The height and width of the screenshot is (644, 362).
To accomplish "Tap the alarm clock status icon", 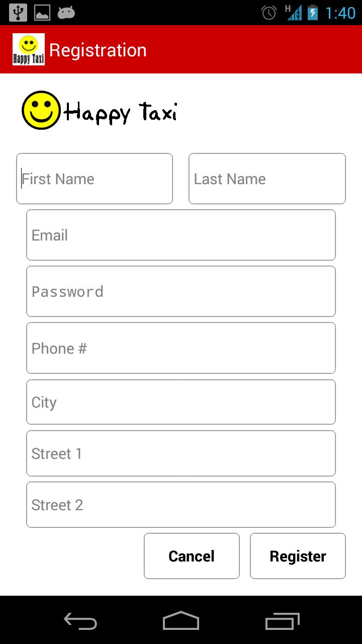I will click(269, 13).
